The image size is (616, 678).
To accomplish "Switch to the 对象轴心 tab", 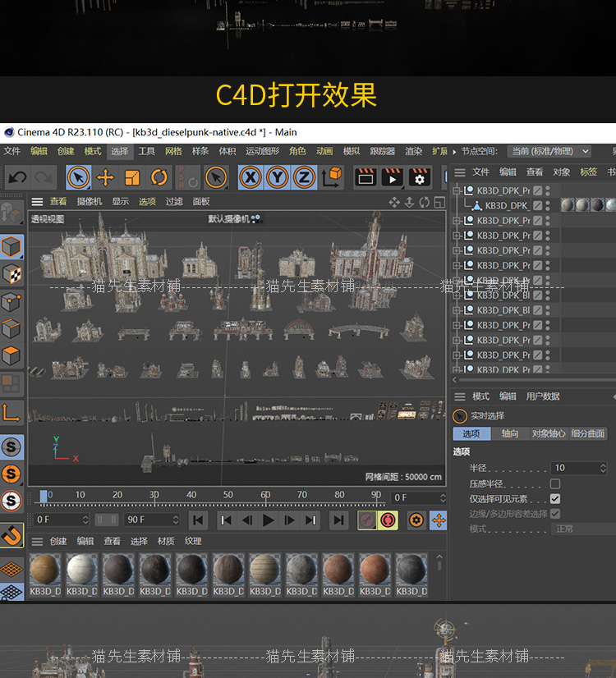I will coord(549,433).
